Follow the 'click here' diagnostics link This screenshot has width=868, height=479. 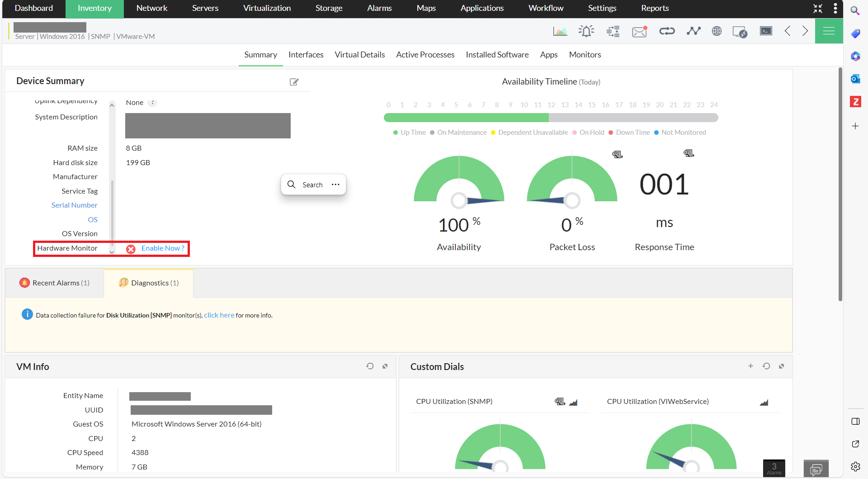point(219,315)
